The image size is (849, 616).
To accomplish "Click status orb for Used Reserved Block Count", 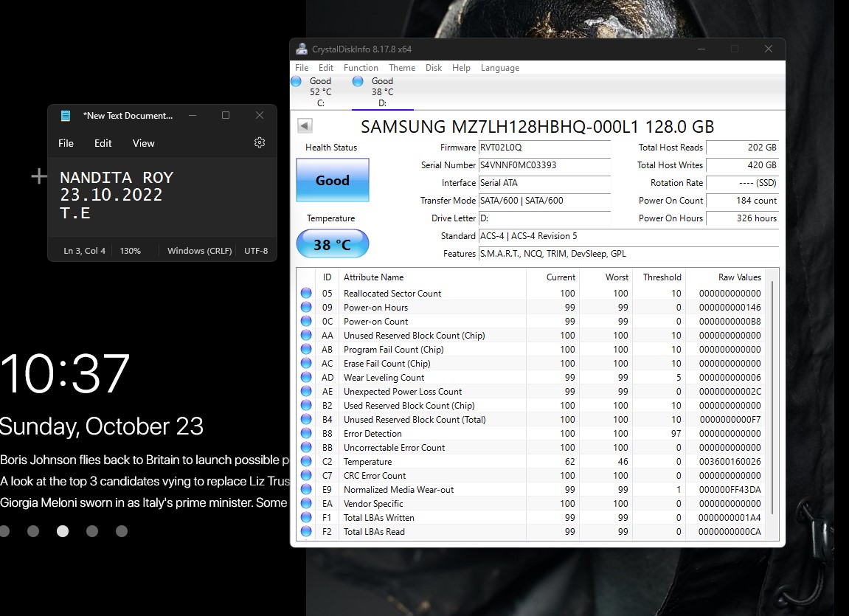I will pos(306,406).
